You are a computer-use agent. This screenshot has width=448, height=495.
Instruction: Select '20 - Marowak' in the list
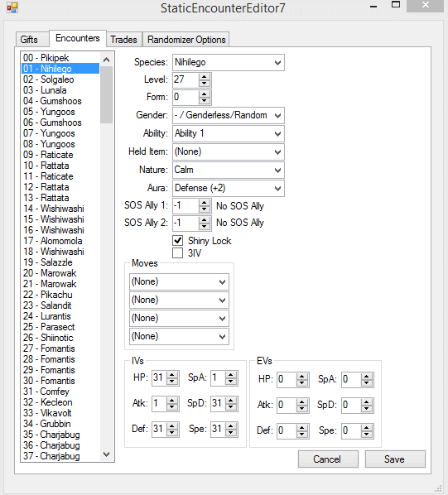pos(50,273)
